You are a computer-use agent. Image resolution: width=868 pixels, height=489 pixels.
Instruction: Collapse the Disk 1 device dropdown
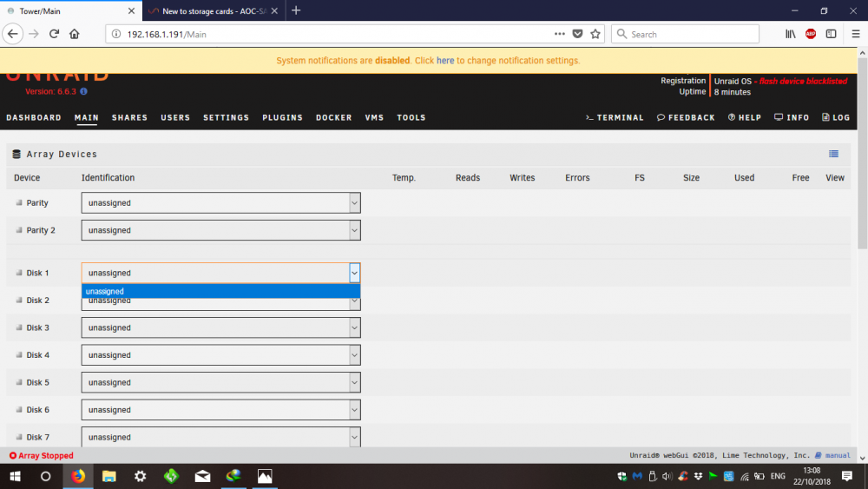coord(354,273)
